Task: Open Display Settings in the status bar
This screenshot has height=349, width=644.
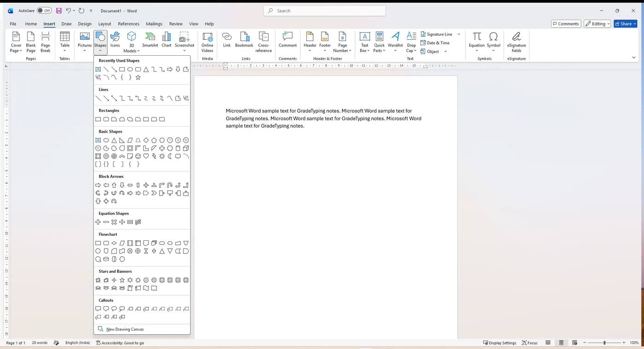Action: click(x=500, y=343)
